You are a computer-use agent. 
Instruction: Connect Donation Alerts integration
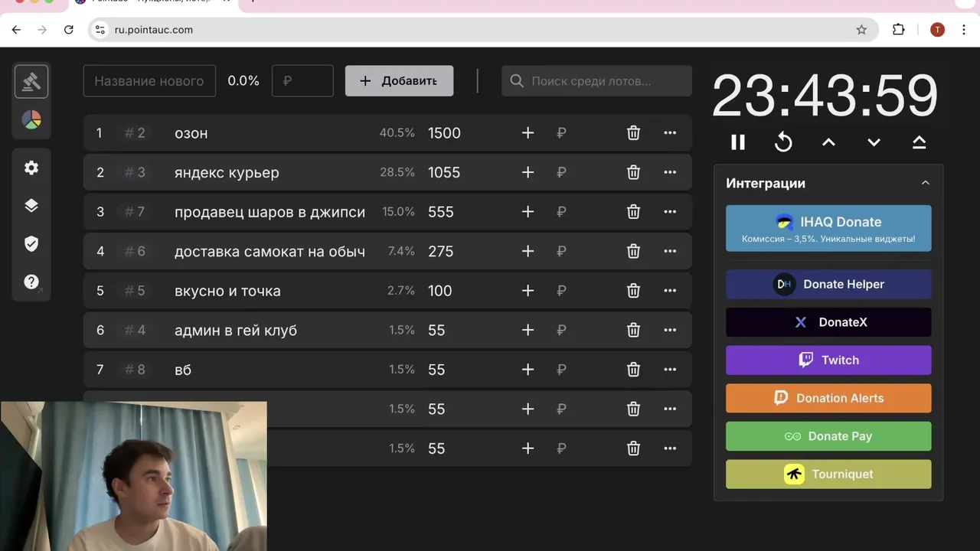tap(828, 398)
